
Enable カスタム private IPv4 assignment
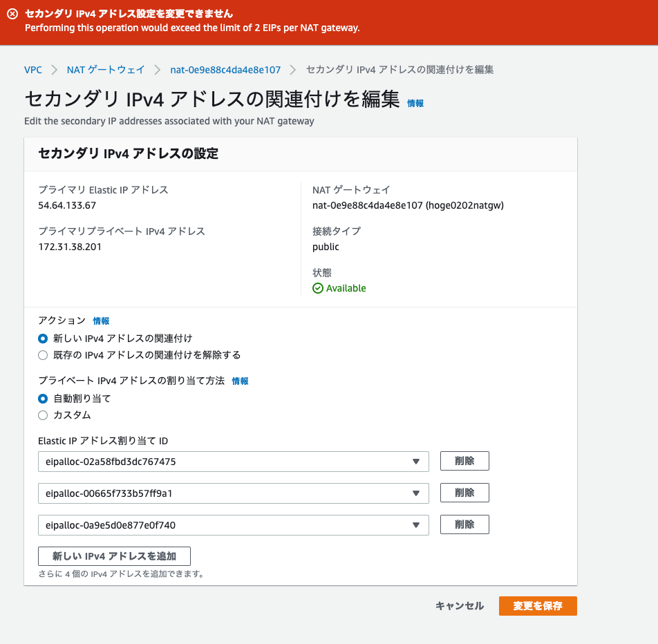click(x=42, y=415)
